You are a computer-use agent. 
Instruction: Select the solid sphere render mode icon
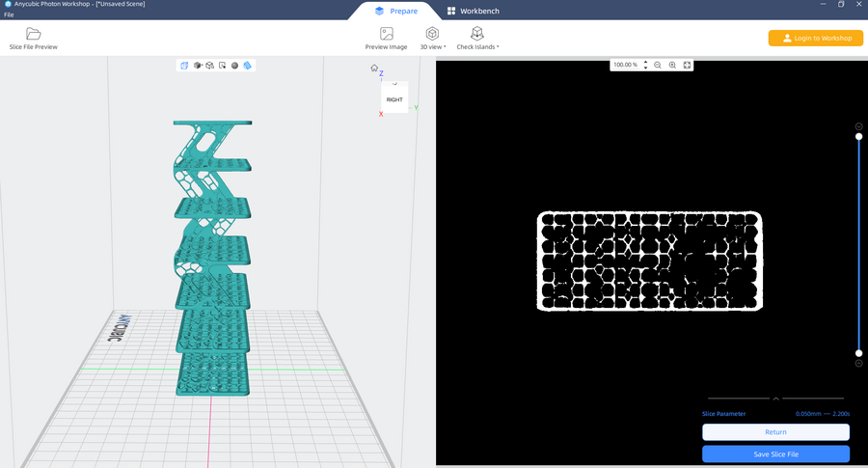pos(234,66)
